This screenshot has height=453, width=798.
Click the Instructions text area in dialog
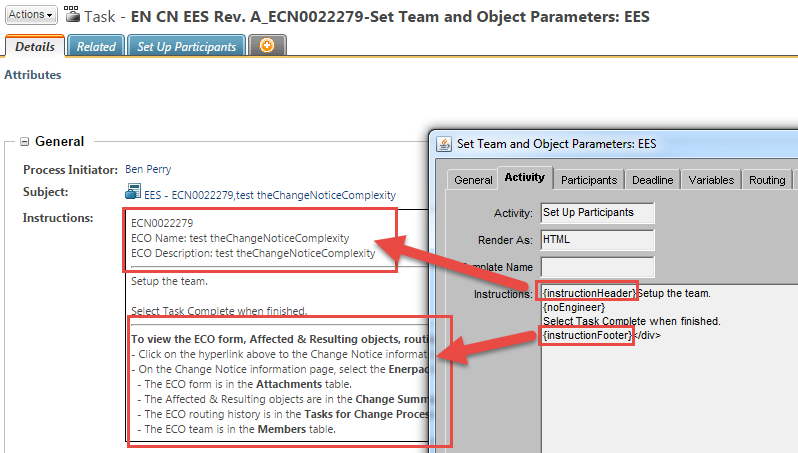pyautogui.click(x=669, y=369)
